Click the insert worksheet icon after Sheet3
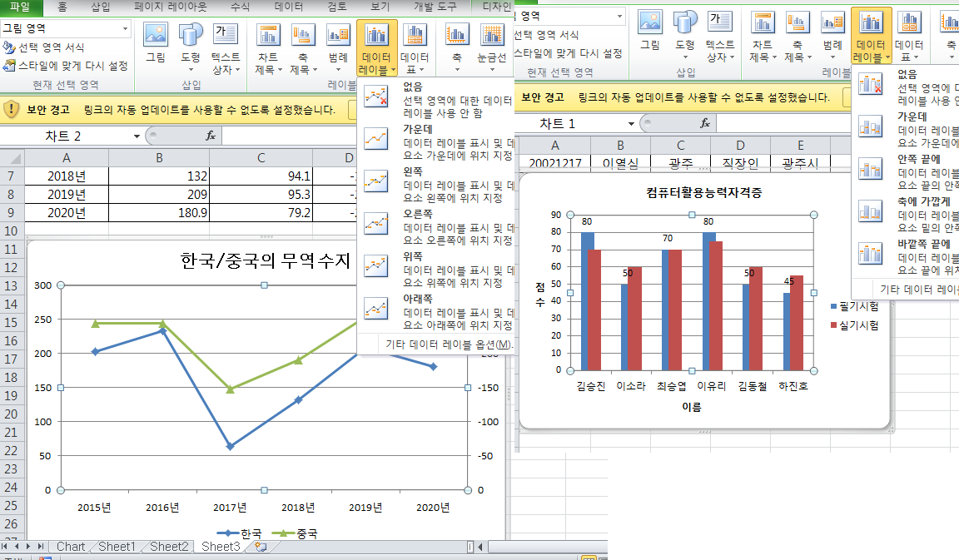This screenshot has height=560, width=959. coord(261,547)
